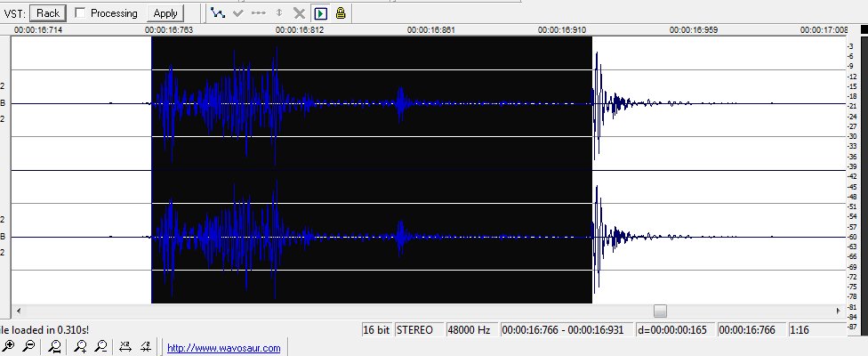Screen dimensions: 868x356
Task: Click the 'loaded in 0.310s!' status message
Action: (x=49, y=330)
